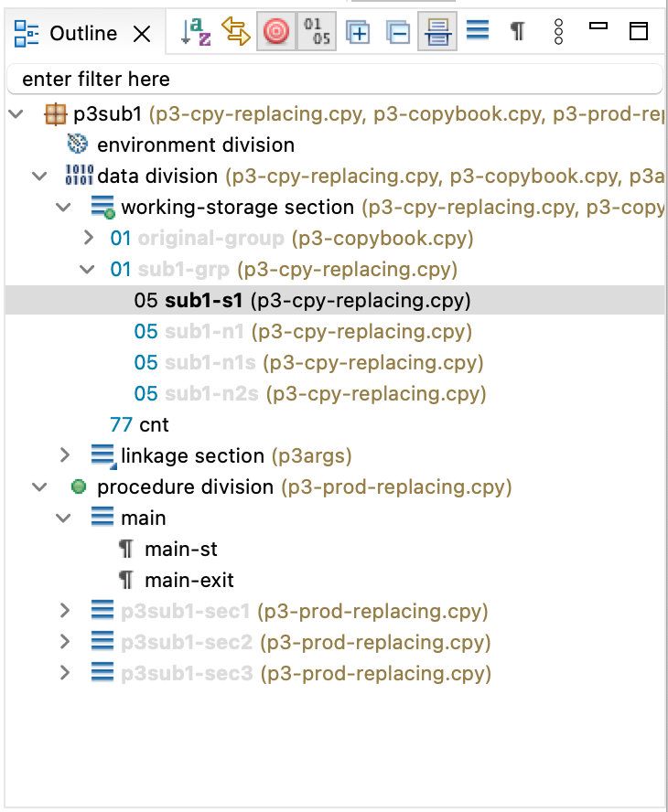Click the filter input field

click(x=334, y=80)
